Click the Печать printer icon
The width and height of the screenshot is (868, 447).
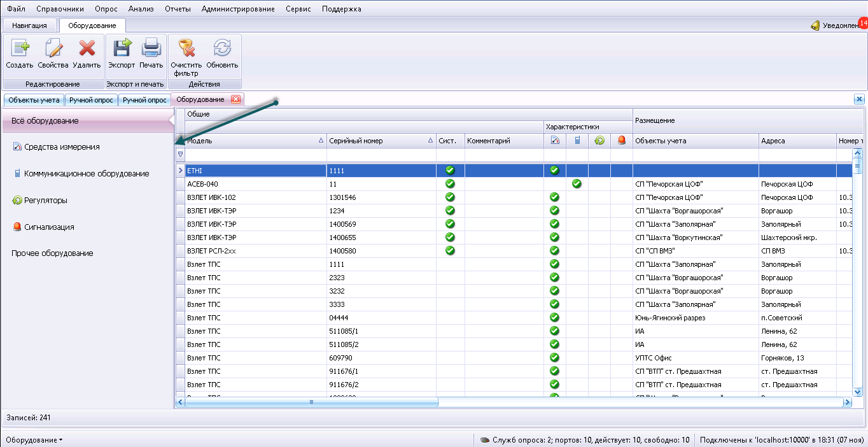pyautogui.click(x=151, y=48)
